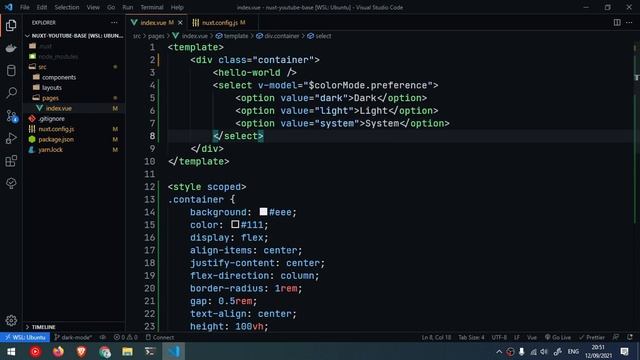
Task: Split the editor to the right
Action: pyautogui.click(x=617, y=22)
